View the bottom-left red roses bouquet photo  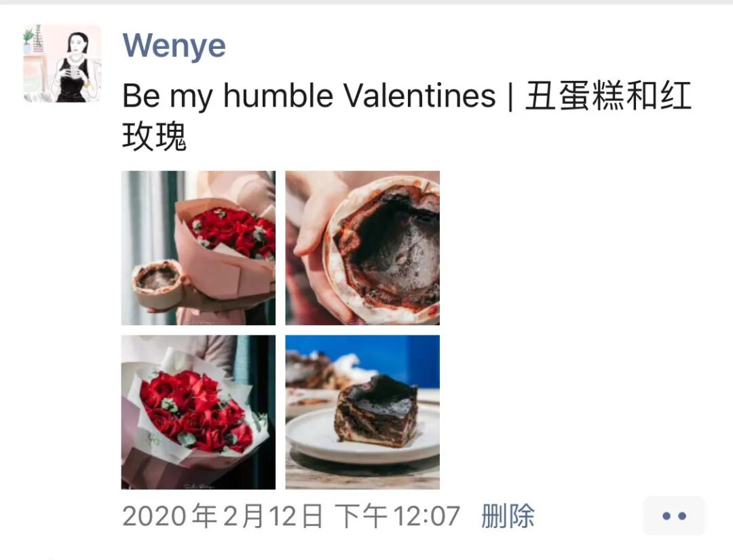(x=198, y=412)
